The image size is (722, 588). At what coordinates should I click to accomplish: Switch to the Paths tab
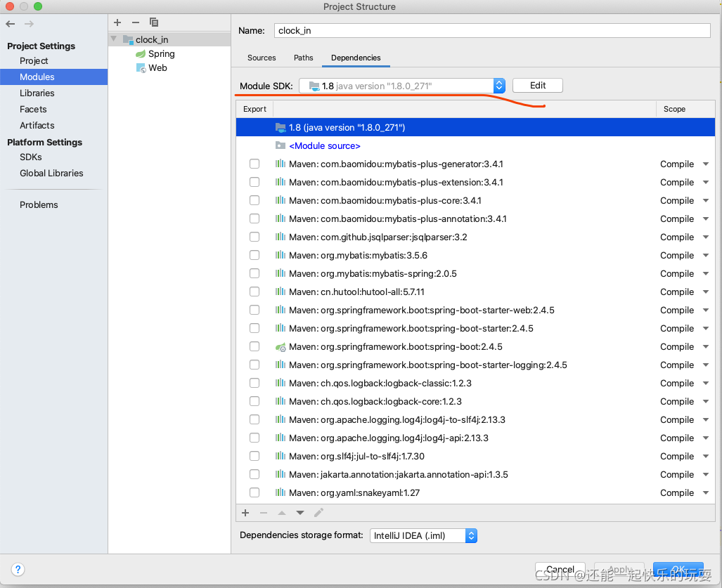[304, 58]
